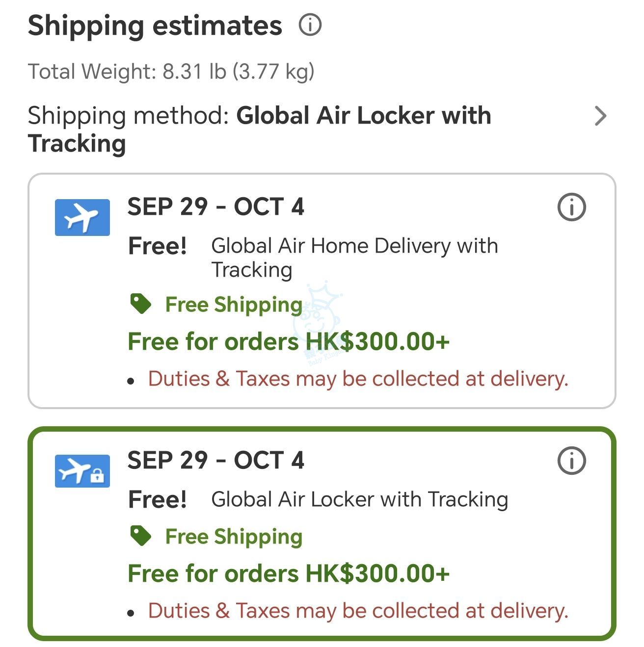Image resolution: width=644 pixels, height=647 pixels.
Task: Click green tag icon in Home Delivery card
Action: [x=140, y=304]
